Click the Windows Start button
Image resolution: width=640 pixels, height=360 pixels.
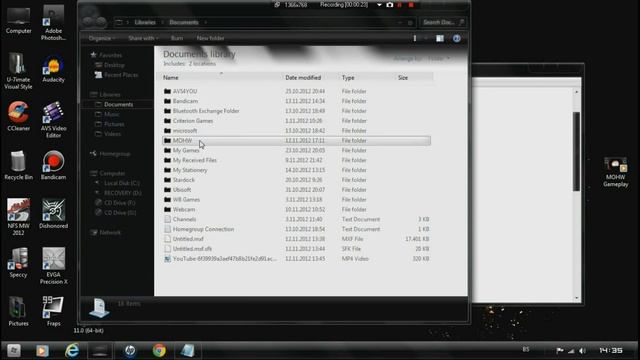[x=13, y=350]
